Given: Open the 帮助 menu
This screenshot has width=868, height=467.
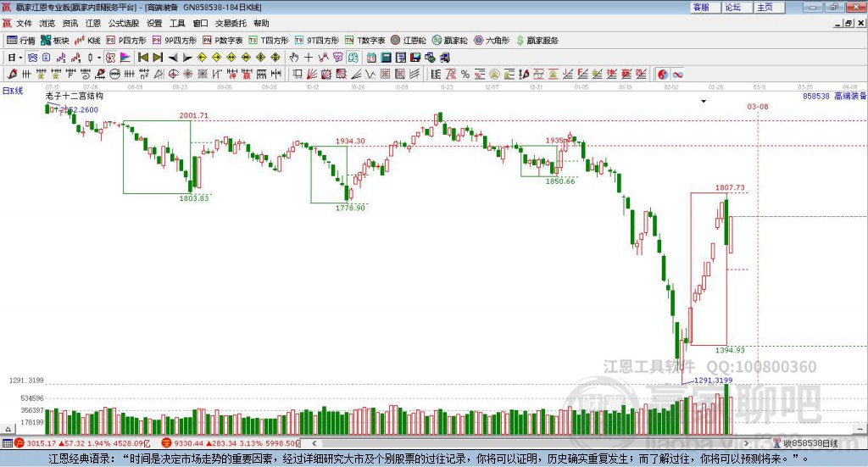Looking at the screenshot, I should pos(261,23).
